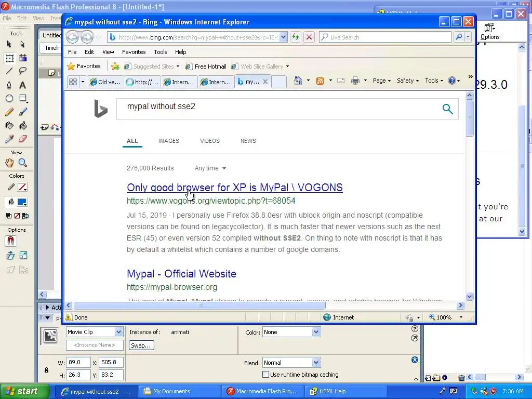Click the Quick Tabs icon
The image size is (532, 399).
point(73,82)
